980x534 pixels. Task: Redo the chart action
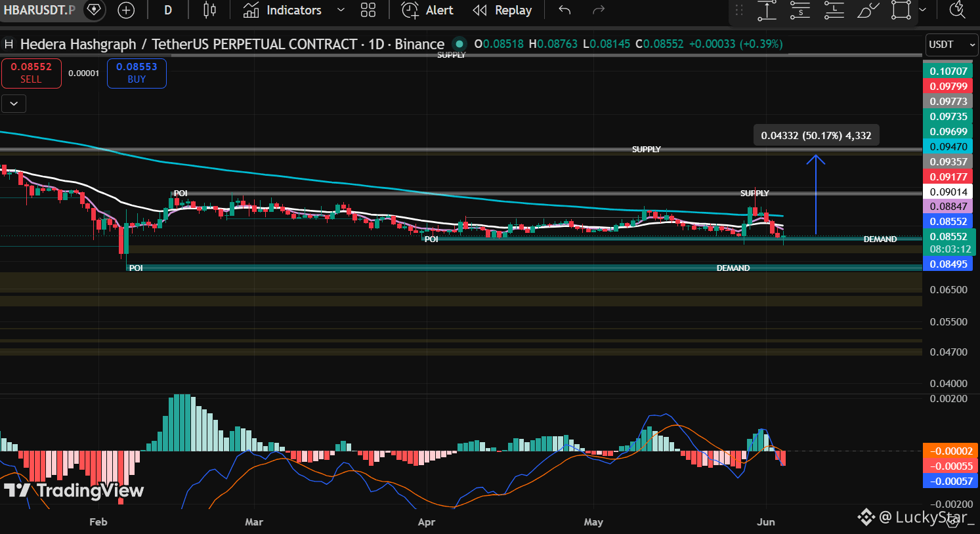tap(599, 10)
